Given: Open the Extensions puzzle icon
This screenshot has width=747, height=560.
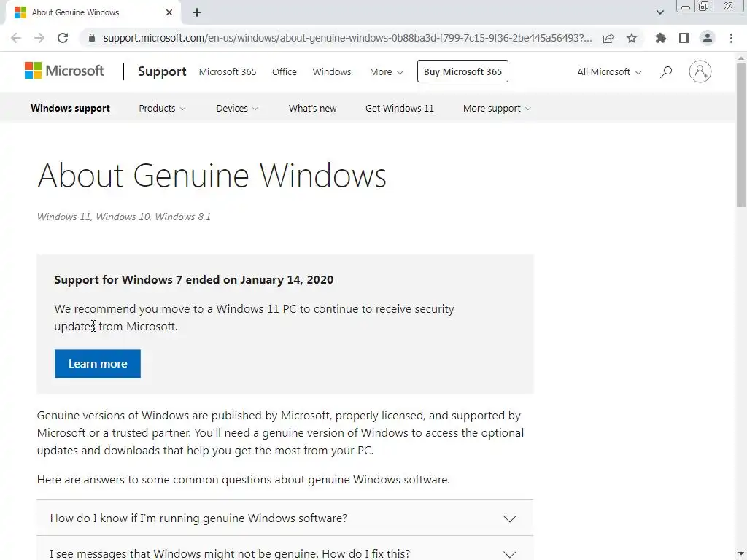Looking at the screenshot, I should click(661, 38).
